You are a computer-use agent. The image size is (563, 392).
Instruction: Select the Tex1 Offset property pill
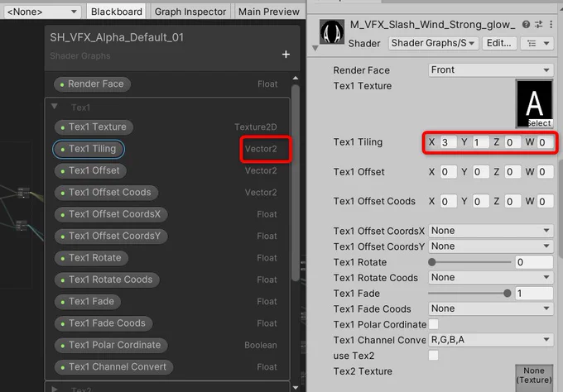[90, 170]
